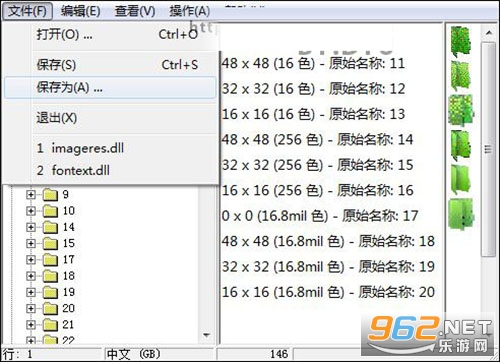Viewport: 500px width, 362px height.
Task: Click the folder icon labeled 15
Action: (50, 243)
